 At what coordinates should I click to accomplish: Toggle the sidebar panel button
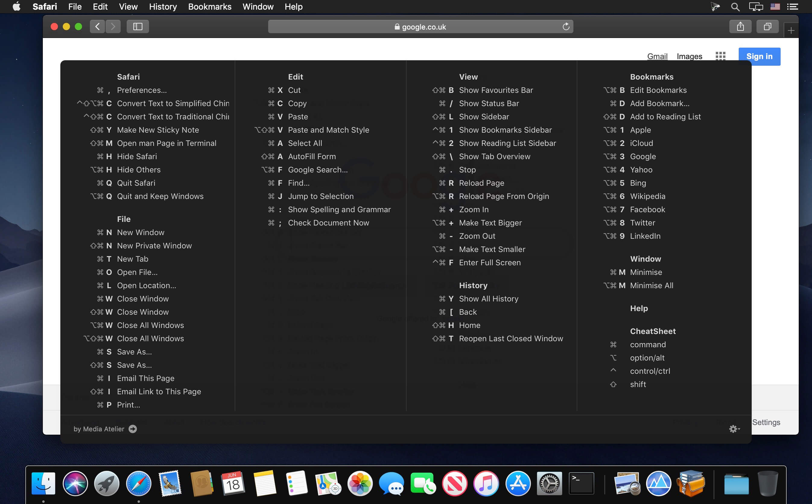click(137, 26)
